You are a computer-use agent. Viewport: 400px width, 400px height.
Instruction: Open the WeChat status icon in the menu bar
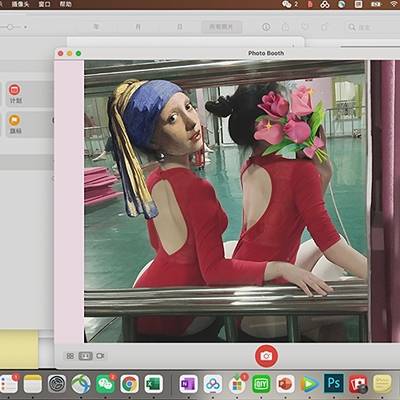289,4
